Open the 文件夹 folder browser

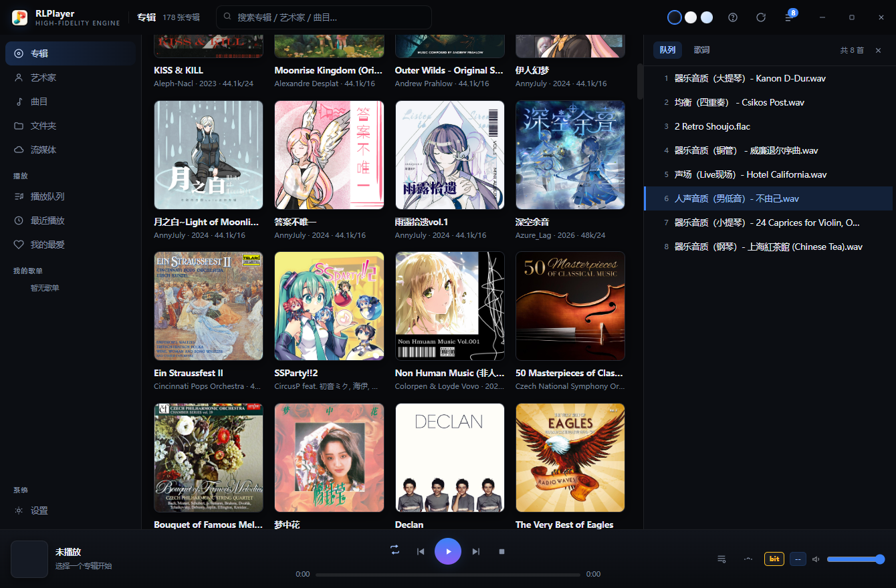click(x=70, y=126)
